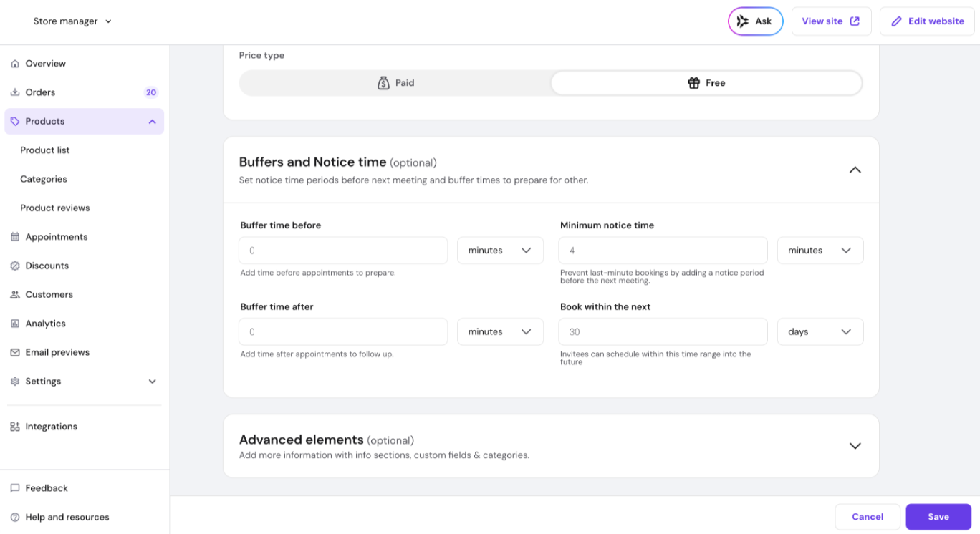The image size is (980, 534).
Task: Click the View site button
Action: coord(830,21)
